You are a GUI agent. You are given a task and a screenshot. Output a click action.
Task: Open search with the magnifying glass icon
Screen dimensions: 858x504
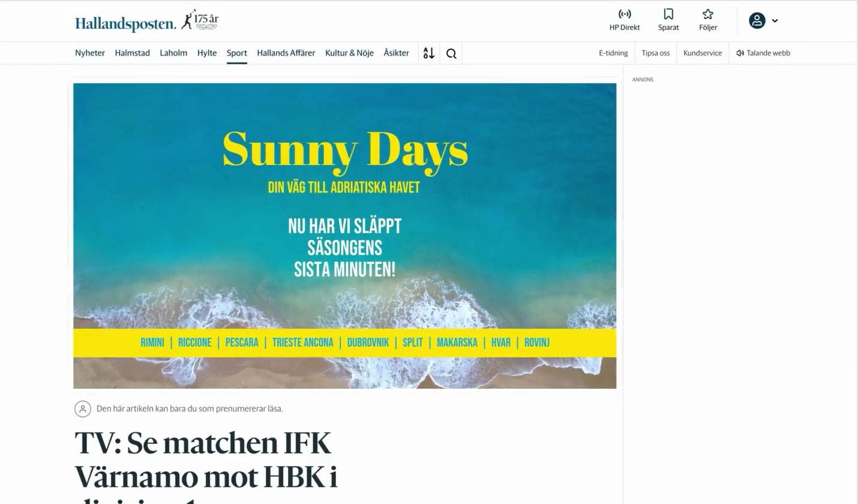(x=451, y=53)
